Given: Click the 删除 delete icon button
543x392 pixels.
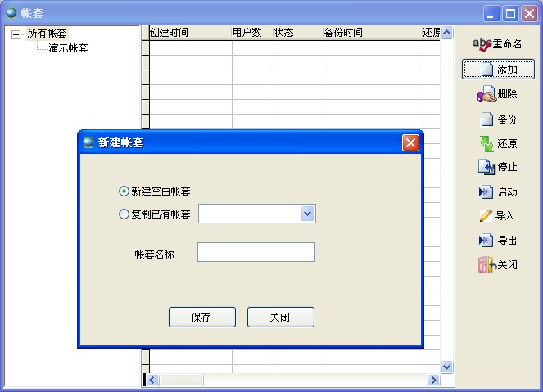Looking at the screenshot, I should [497, 95].
